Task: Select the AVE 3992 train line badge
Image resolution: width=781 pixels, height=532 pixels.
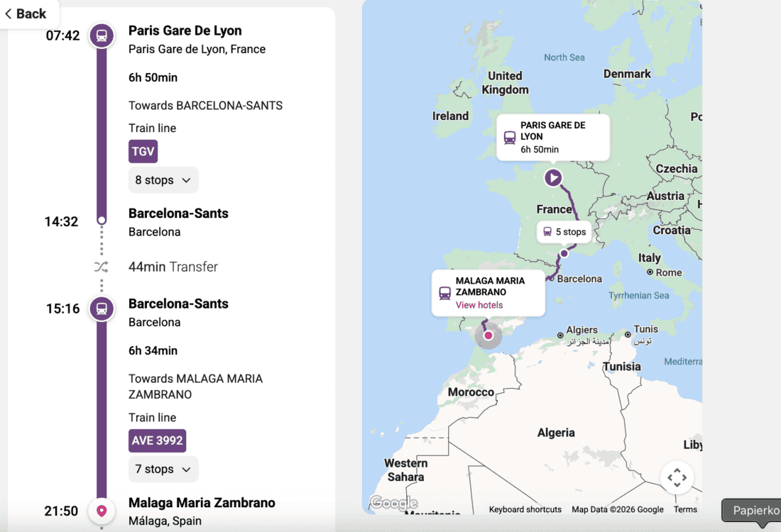Action: pyautogui.click(x=157, y=440)
